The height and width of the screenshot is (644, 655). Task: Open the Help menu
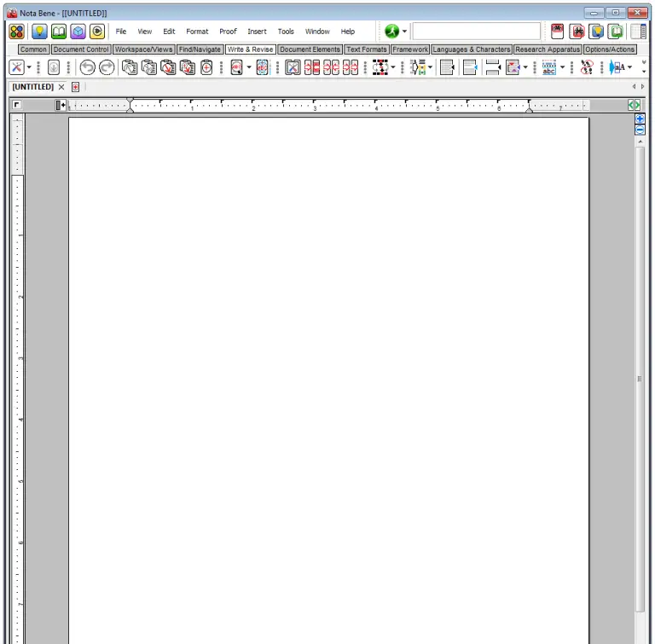(x=348, y=32)
